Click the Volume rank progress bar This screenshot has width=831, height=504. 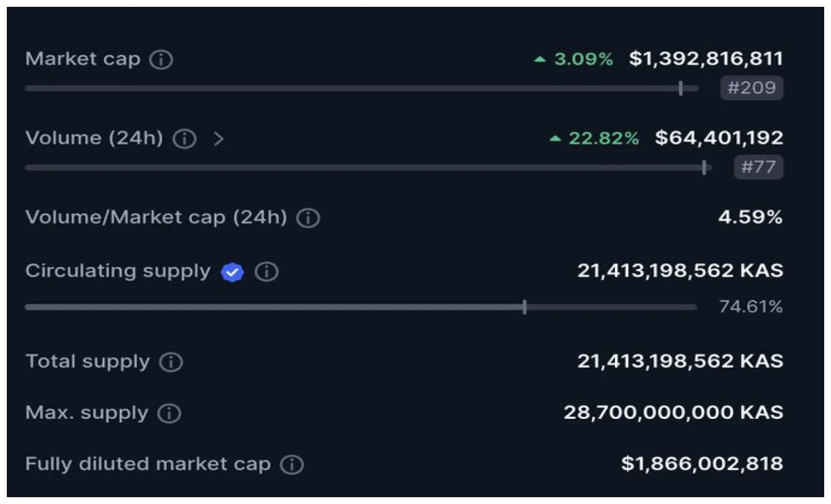[368, 168]
